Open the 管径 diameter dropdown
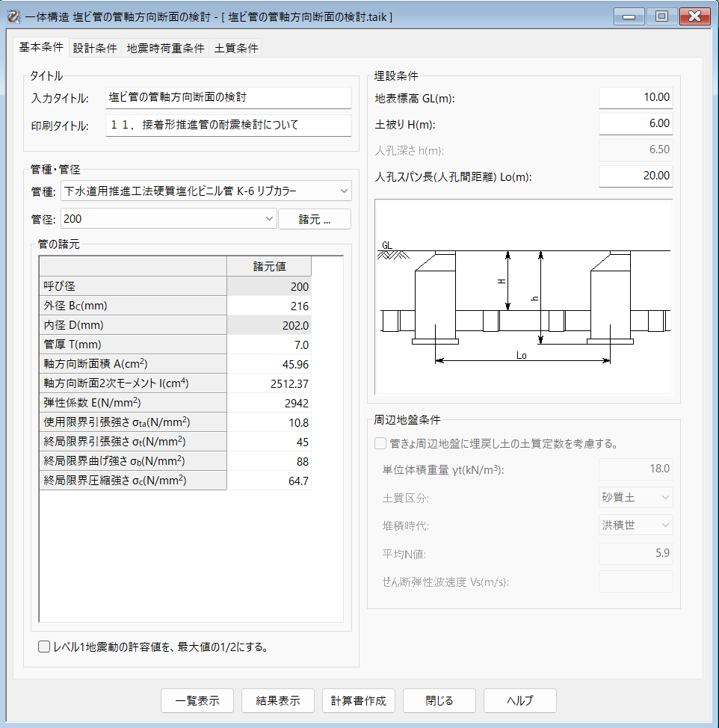Screen dimensions: 719x728 [x=168, y=219]
